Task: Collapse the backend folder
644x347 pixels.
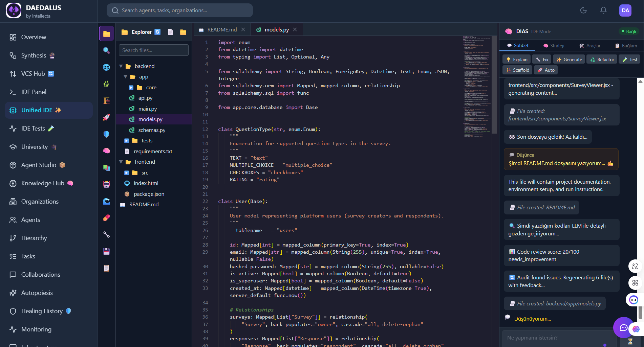Action: click(121, 66)
